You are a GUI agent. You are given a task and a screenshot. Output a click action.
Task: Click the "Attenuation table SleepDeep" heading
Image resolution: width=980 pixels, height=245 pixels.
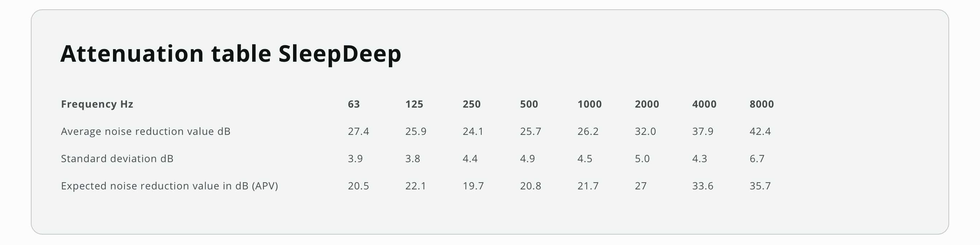pyautogui.click(x=231, y=54)
